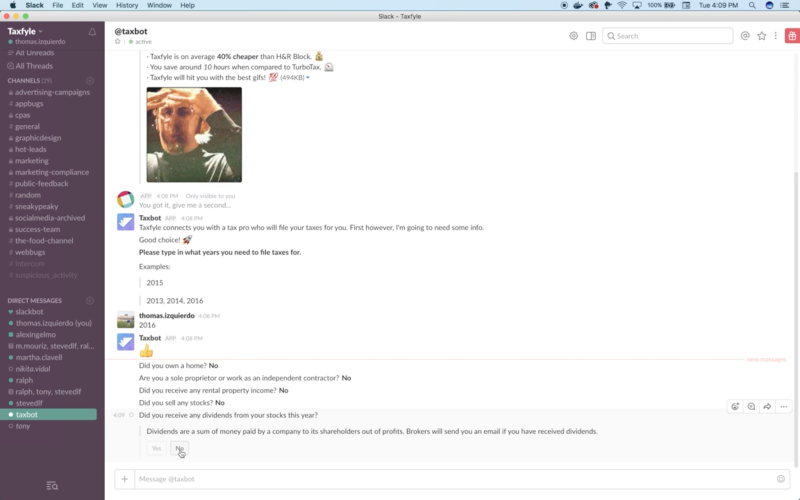800x500 pixels.
Task: Open the red gift What's New icon
Action: point(791,36)
